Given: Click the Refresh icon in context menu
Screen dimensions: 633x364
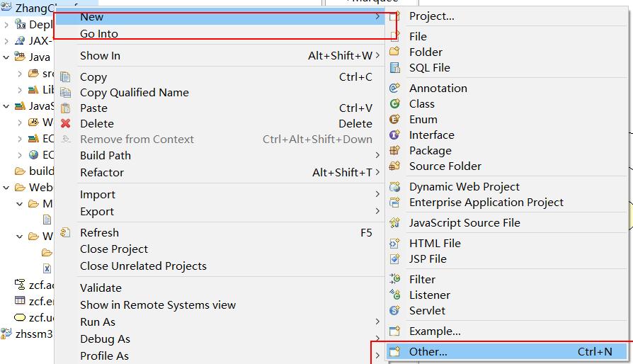Looking at the screenshot, I should click(x=66, y=233).
